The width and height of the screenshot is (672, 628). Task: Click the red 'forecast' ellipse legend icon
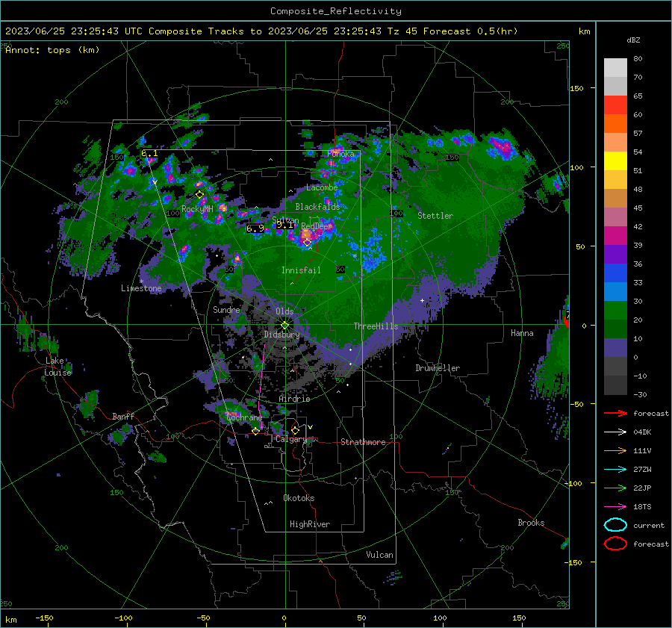(x=615, y=544)
